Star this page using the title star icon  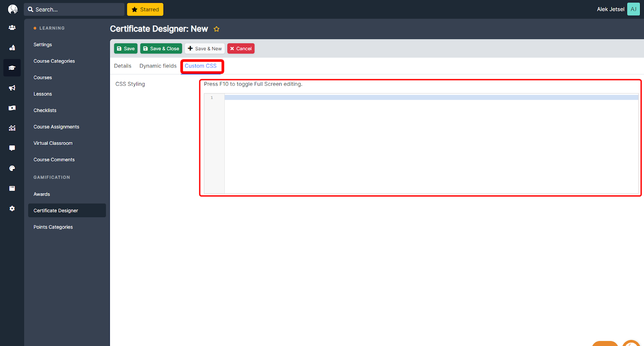pyautogui.click(x=217, y=29)
